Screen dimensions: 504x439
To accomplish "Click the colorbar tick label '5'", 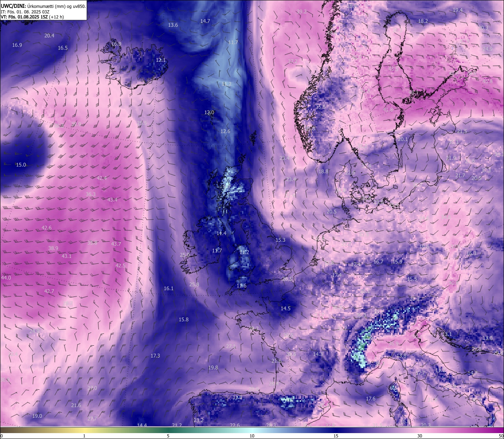I will 168,436.
